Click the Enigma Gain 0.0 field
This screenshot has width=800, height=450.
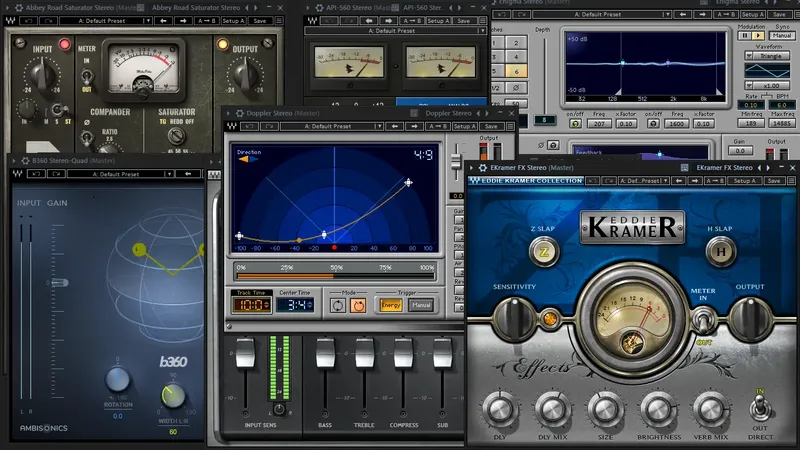point(740,151)
